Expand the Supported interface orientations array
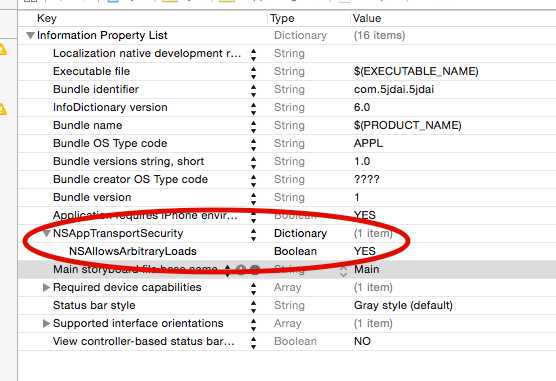 coord(46,323)
